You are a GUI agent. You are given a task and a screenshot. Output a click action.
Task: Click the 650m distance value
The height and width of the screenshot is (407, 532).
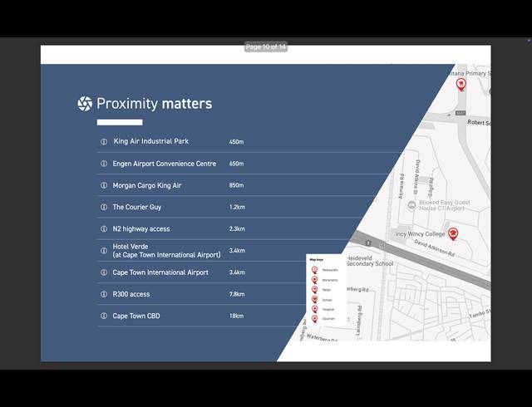tap(236, 164)
